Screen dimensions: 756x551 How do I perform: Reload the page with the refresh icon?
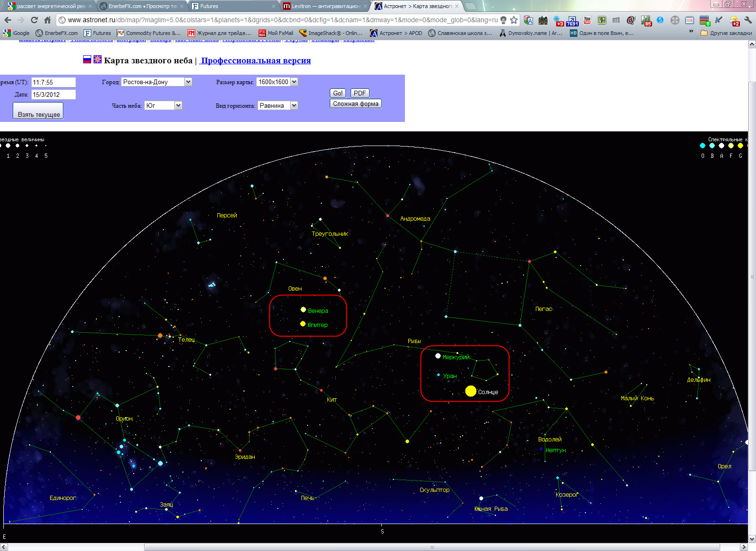coord(34,20)
